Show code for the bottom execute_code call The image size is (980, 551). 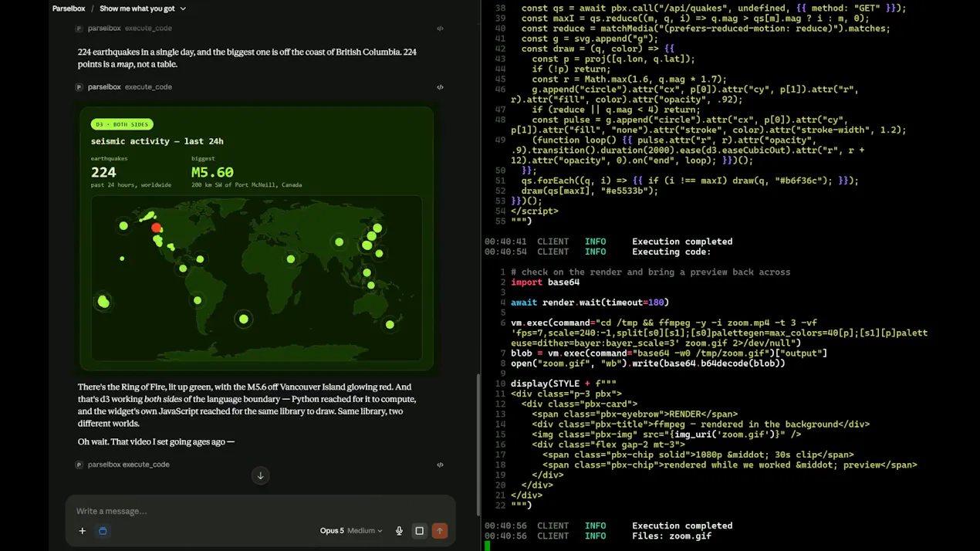[440, 465]
